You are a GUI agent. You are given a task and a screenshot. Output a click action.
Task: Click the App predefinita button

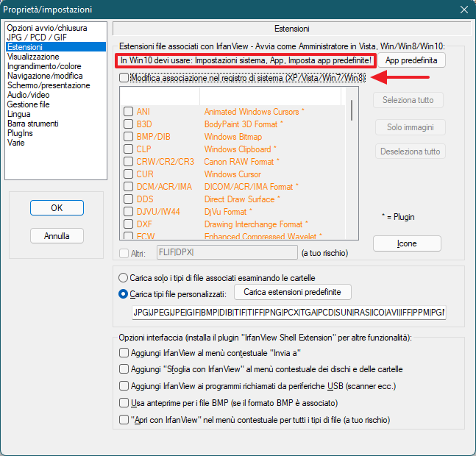[411, 60]
